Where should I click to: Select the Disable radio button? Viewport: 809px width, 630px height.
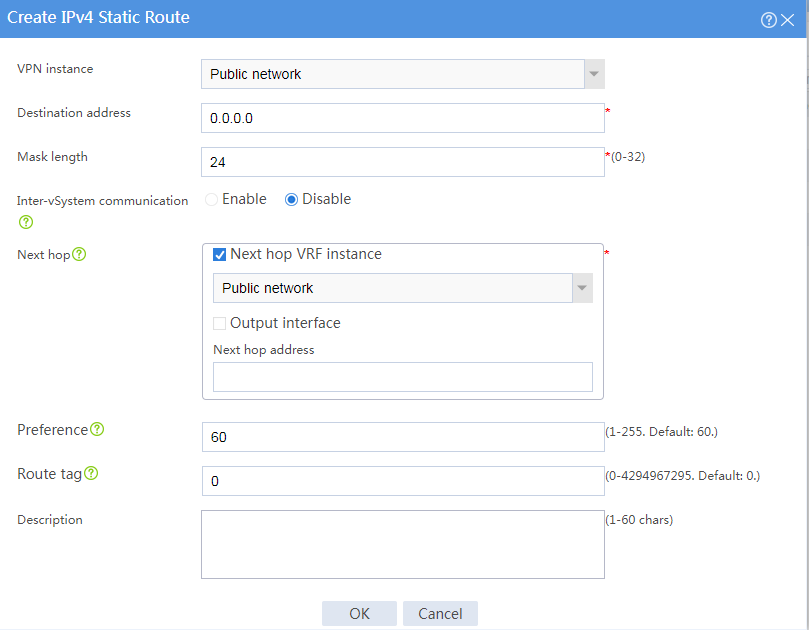(x=292, y=199)
